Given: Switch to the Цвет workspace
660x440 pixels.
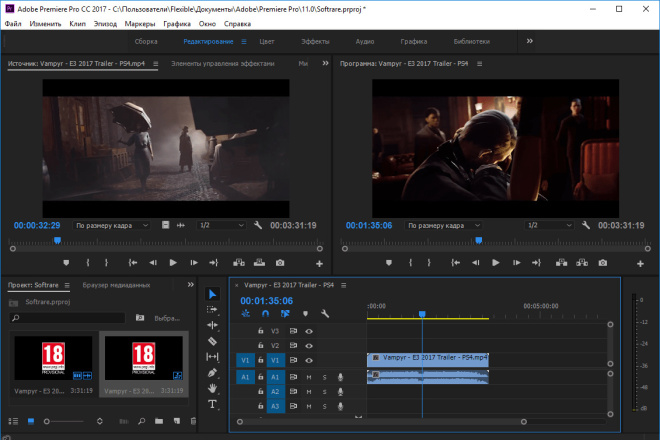Looking at the screenshot, I should 267,41.
